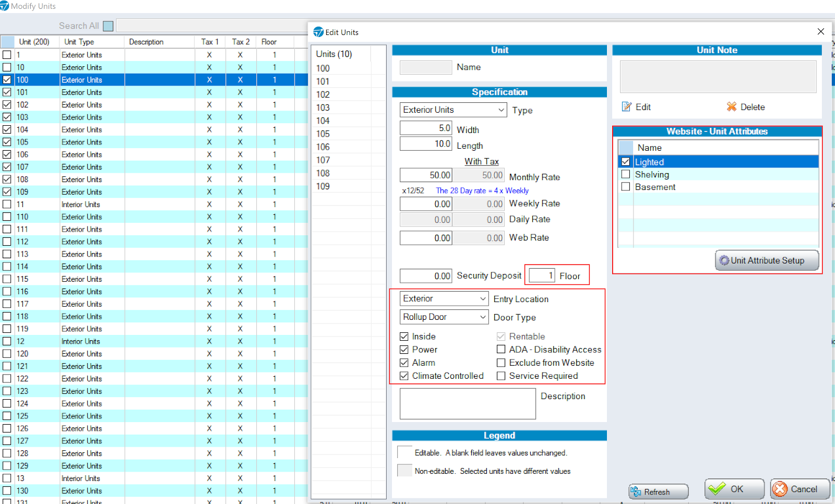Click the Security Deposit input field
The image size is (835, 504).
click(426, 276)
